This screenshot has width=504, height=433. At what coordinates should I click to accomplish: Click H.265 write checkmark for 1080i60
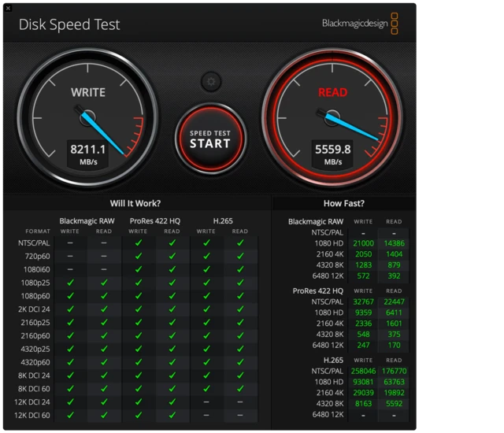206,269
